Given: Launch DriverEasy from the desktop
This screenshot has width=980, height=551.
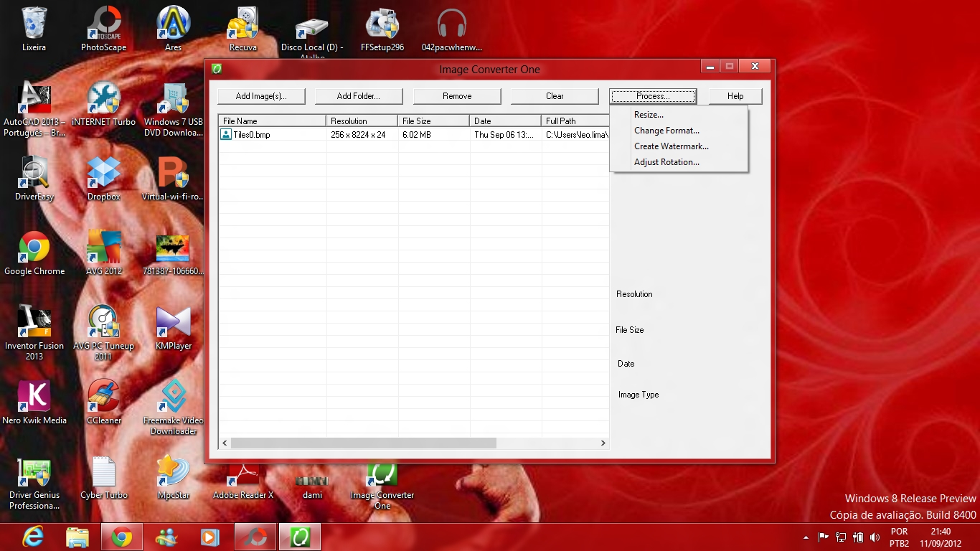Looking at the screenshot, I should (34, 179).
